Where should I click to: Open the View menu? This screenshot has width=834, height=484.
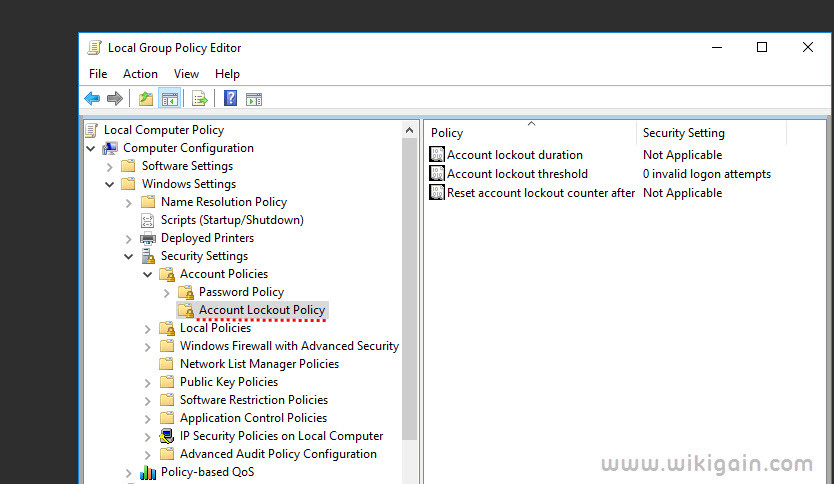coord(186,74)
